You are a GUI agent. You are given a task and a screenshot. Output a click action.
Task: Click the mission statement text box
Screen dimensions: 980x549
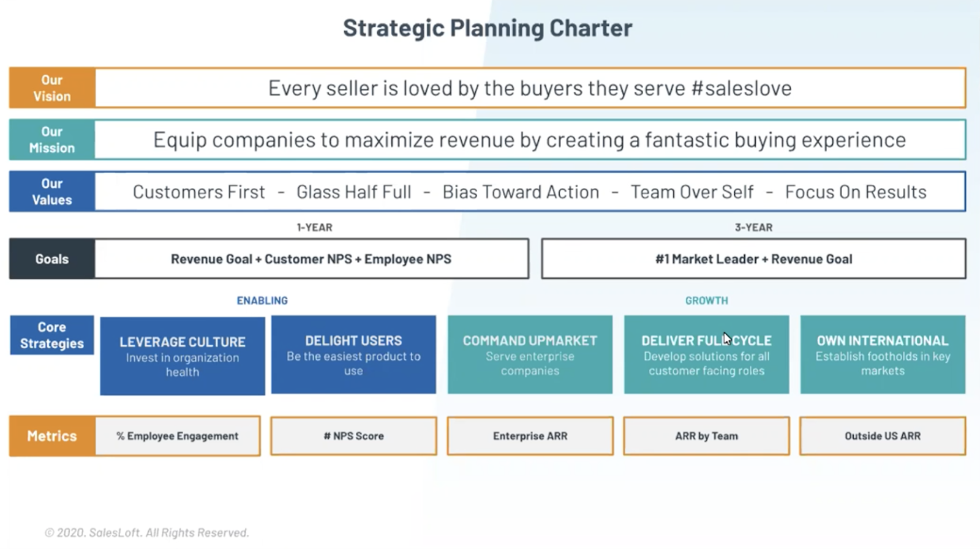pyautogui.click(x=530, y=140)
